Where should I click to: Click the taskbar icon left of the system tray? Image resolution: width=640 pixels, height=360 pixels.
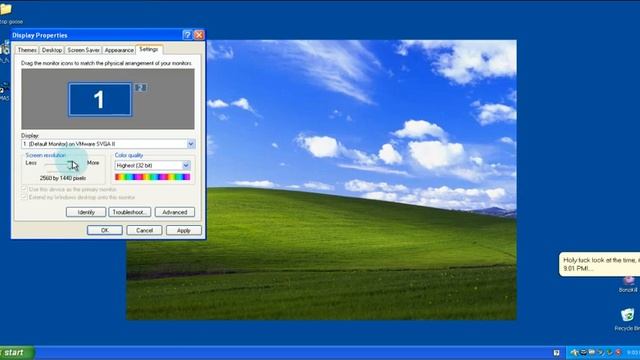point(556,353)
